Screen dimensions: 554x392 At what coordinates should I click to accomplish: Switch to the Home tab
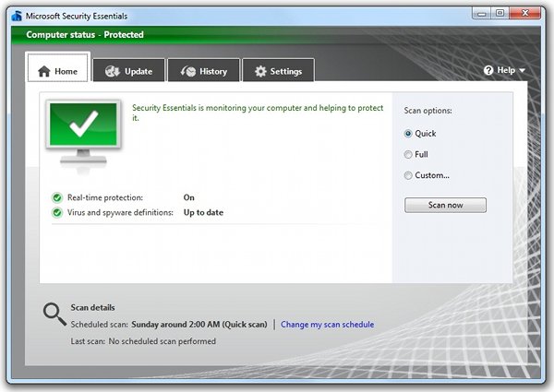point(58,67)
